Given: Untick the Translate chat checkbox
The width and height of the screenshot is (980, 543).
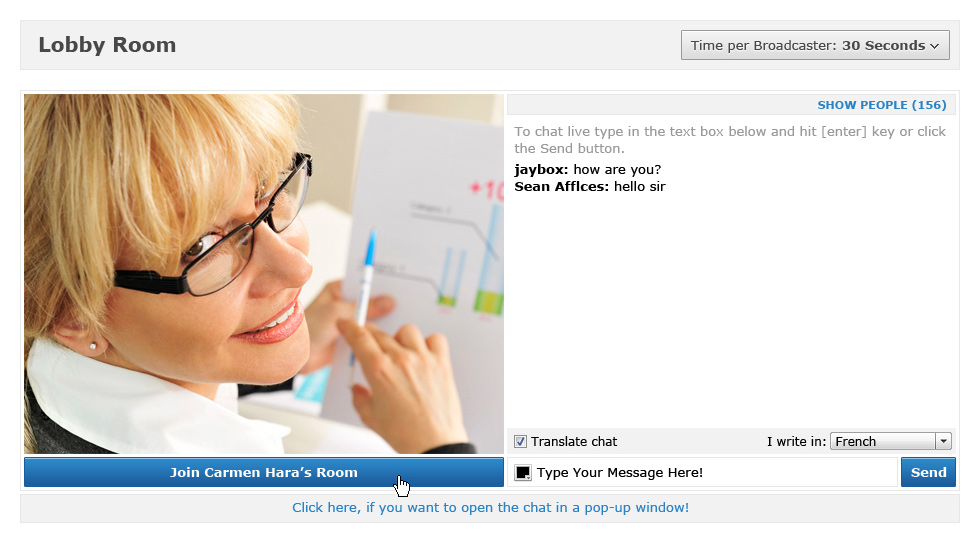Looking at the screenshot, I should [x=520, y=442].
